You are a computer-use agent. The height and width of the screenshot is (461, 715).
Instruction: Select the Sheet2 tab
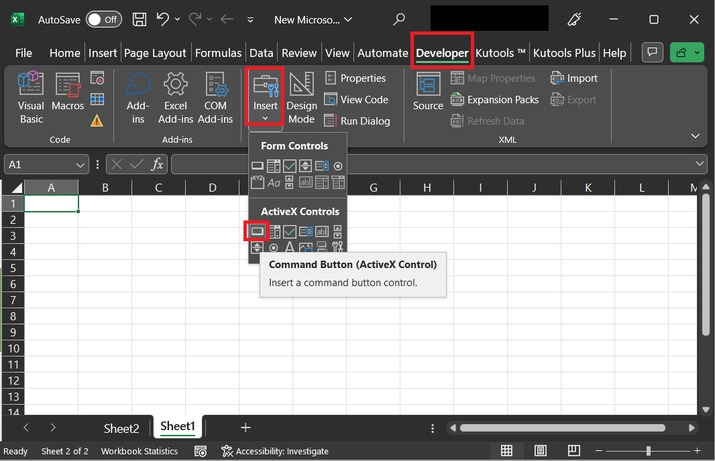click(121, 429)
